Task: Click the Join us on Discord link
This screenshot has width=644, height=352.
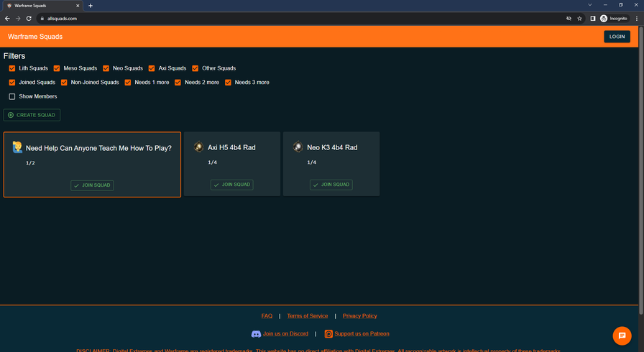Action: [x=285, y=334]
